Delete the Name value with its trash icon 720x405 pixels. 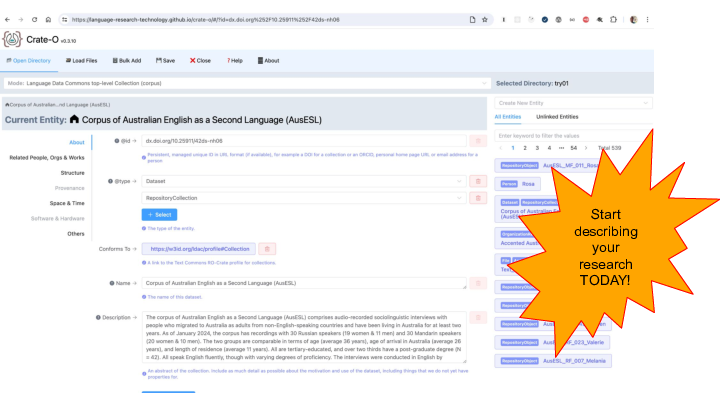coord(478,283)
